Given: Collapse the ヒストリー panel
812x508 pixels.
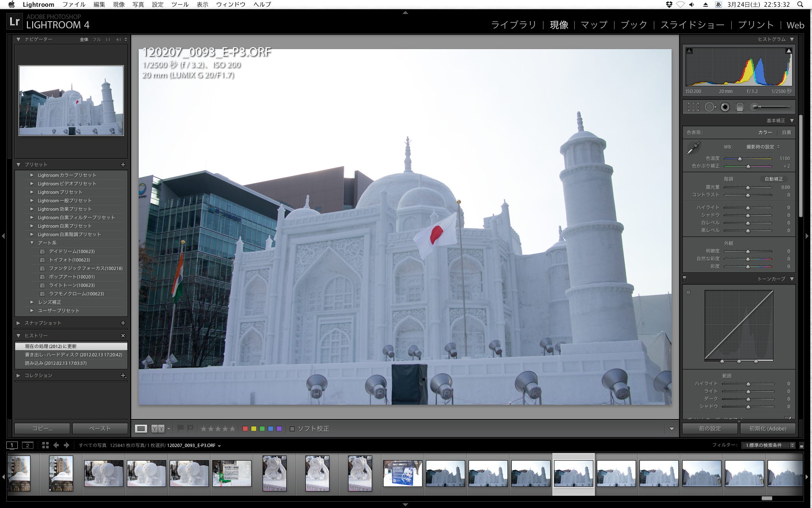Looking at the screenshot, I should (19, 335).
